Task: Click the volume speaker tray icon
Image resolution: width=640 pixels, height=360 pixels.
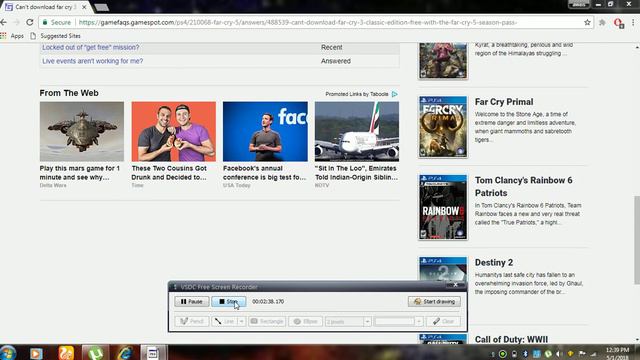Action: click(559, 354)
